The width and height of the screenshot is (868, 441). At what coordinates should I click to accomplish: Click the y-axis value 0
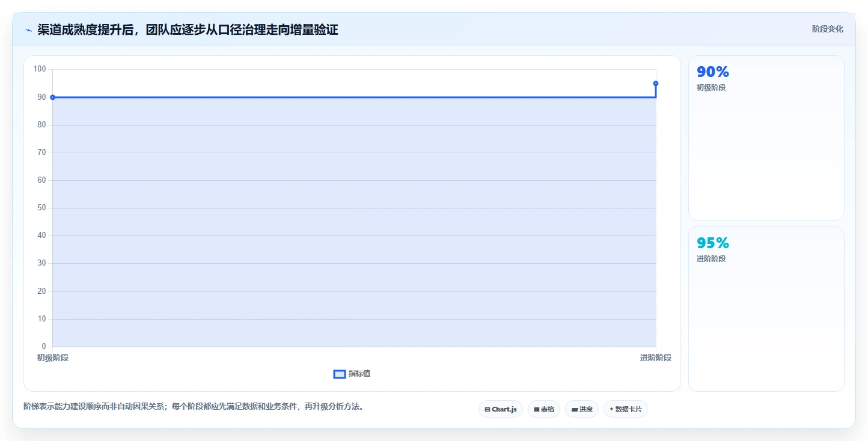[x=44, y=347]
